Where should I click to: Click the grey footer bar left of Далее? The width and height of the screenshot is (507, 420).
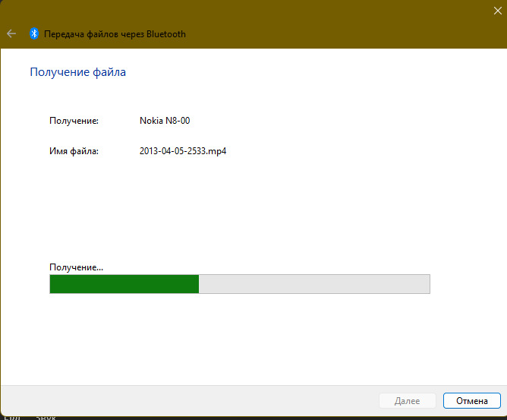click(190, 400)
